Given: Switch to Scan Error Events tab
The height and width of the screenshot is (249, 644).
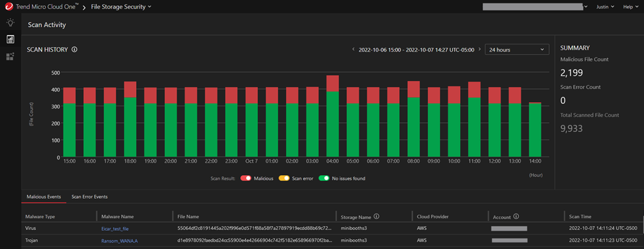Looking at the screenshot, I should (x=90, y=197).
